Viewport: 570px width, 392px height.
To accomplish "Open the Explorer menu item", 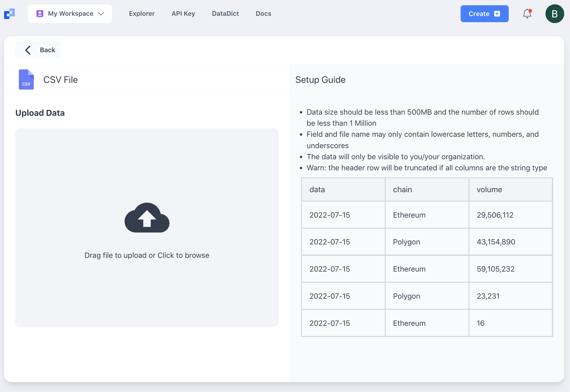I will pos(142,14).
